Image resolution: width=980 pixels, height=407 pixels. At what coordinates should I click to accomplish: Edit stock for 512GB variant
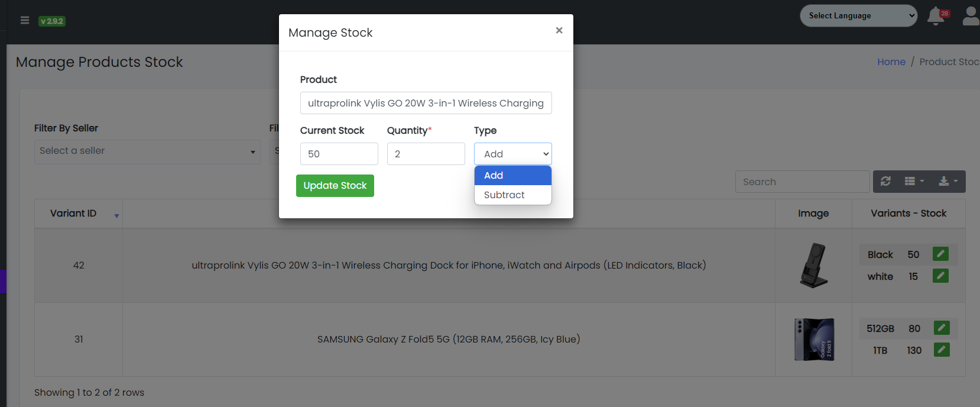pyautogui.click(x=942, y=328)
